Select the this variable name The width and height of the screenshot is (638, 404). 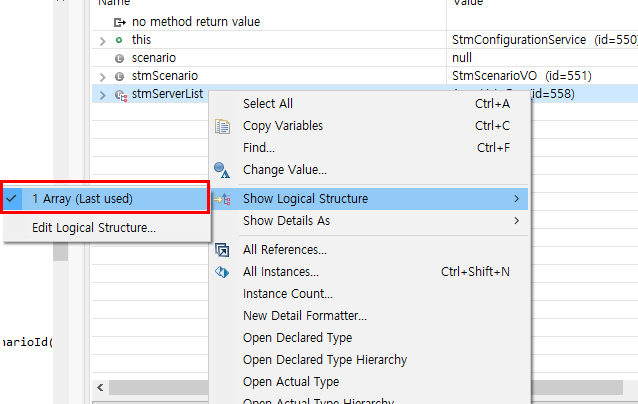pos(141,40)
